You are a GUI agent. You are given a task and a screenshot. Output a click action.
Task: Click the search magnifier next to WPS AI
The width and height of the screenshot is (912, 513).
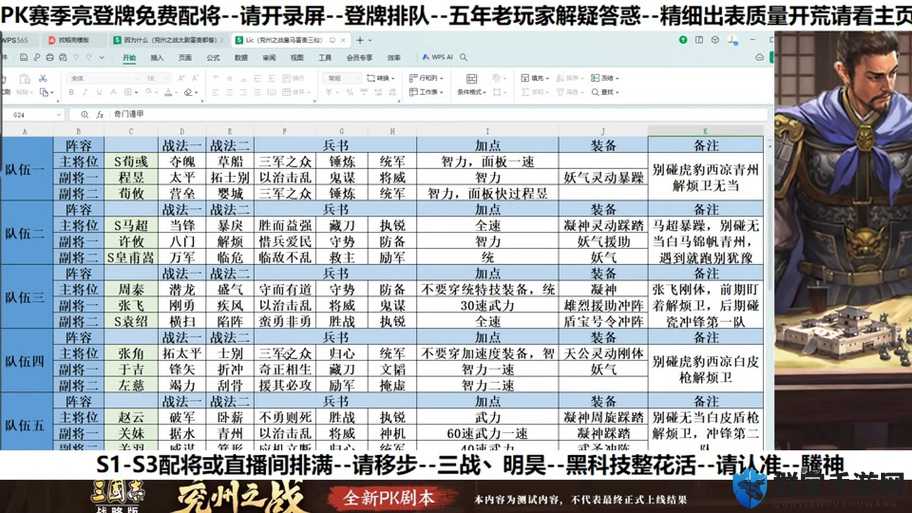[x=464, y=57]
